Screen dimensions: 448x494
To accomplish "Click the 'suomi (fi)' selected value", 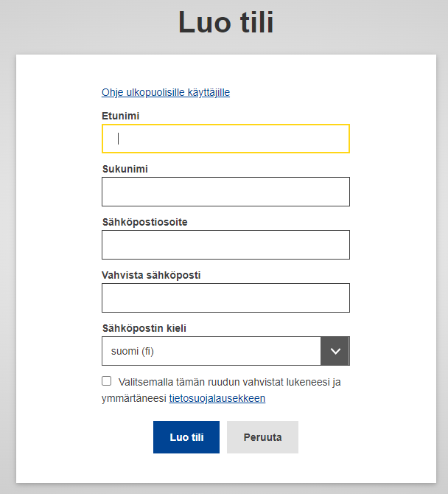I will pos(133,351).
